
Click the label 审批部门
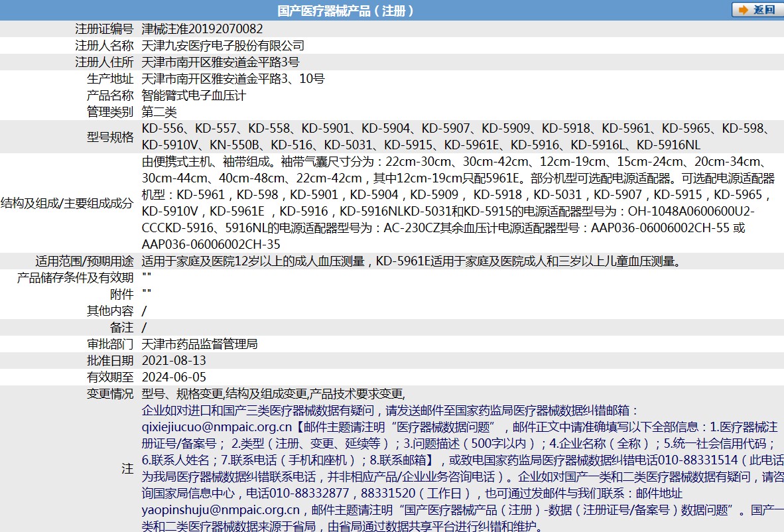click(x=110, y=344)
